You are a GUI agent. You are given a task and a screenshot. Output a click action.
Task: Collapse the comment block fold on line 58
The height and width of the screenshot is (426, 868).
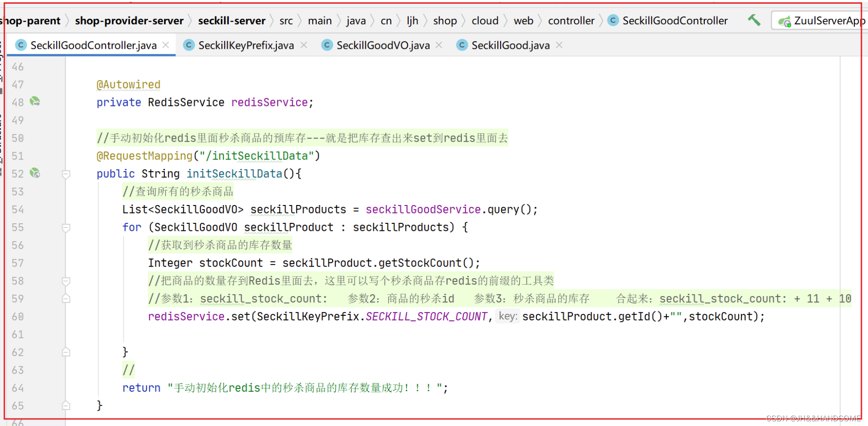pos(66,281)
